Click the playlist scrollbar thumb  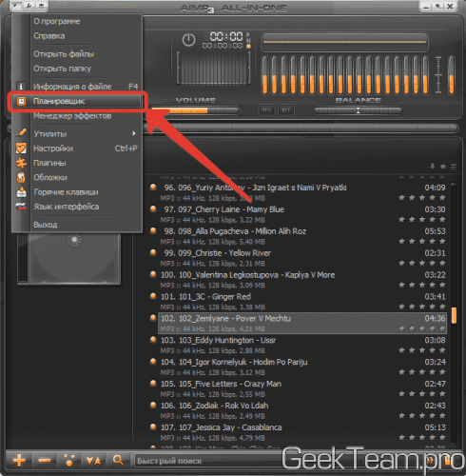[455, 315]
